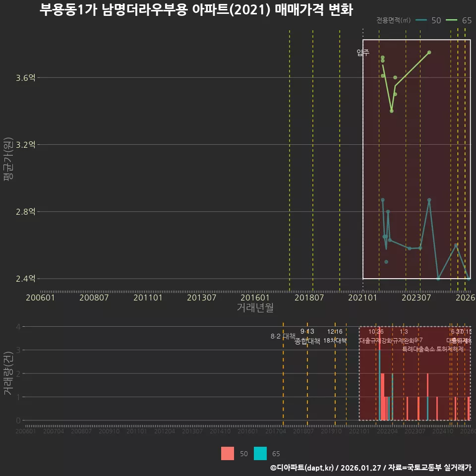Screen dimensions: 476x476
Task: Click the chart title mentioning 남명더라우부용 아파트
Action: 196,9
